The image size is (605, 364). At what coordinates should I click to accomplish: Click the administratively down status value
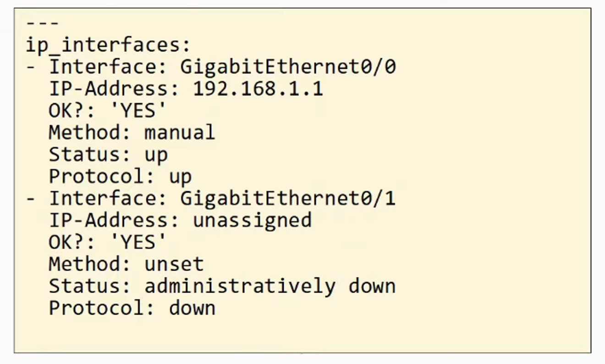270,287
